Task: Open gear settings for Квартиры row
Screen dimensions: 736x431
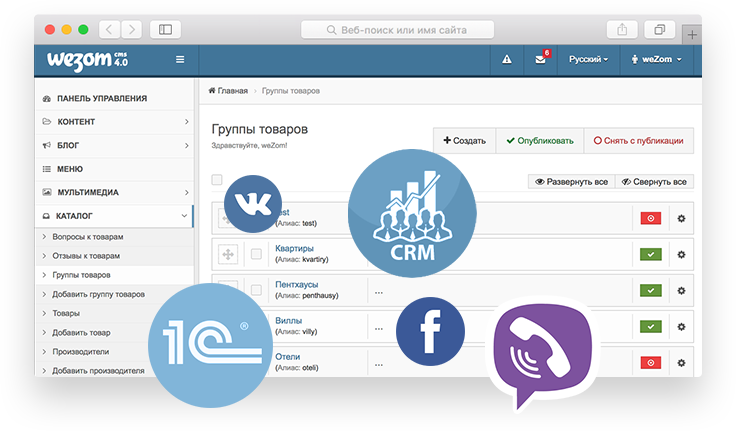Action: (x=681, y=254)
